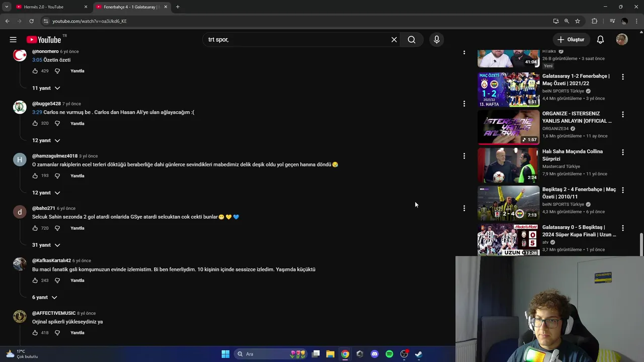Like the comment by @hamzagulmez4018
The width and height of the screenshot is (644, 362).
coord(35,175)
